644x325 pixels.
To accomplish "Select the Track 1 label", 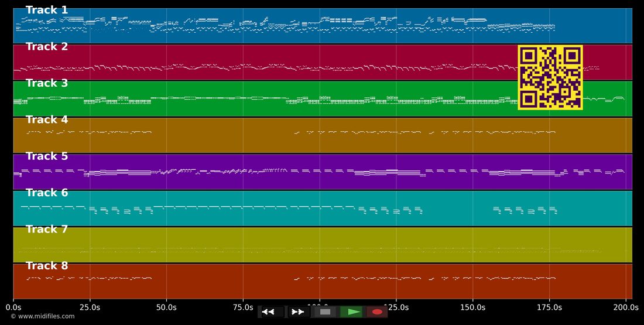I will pyautogui.click(x=47, y=11).
